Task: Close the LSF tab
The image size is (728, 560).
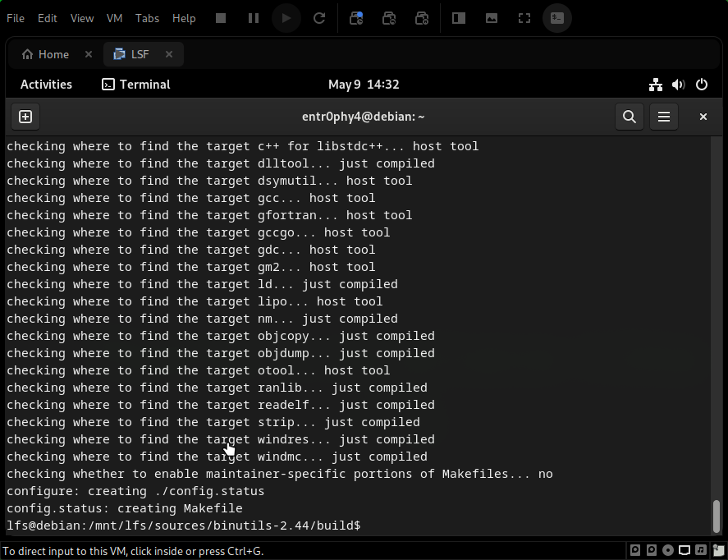Action: pyautogui.click(x=169, y=54)
